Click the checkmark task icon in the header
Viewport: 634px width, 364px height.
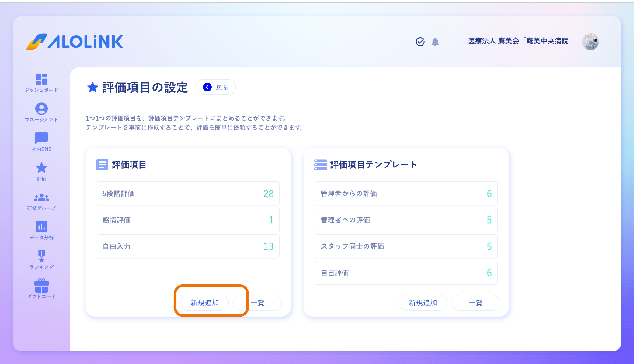pos(420,42)
